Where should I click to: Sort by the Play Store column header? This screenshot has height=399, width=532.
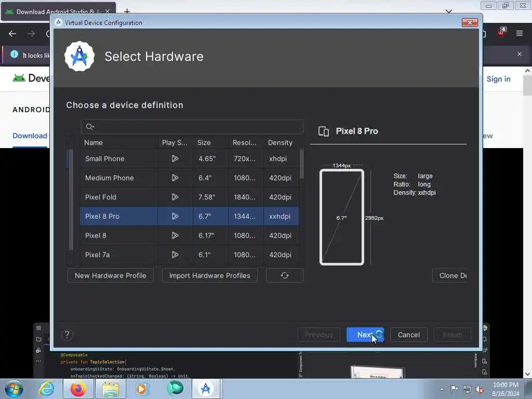tap(176, 142)
